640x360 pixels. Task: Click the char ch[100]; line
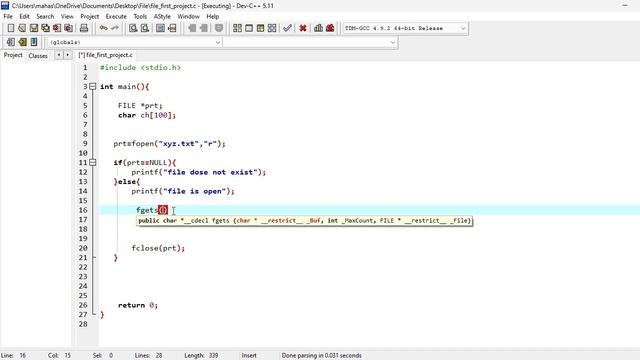click(x=147, y=115)
